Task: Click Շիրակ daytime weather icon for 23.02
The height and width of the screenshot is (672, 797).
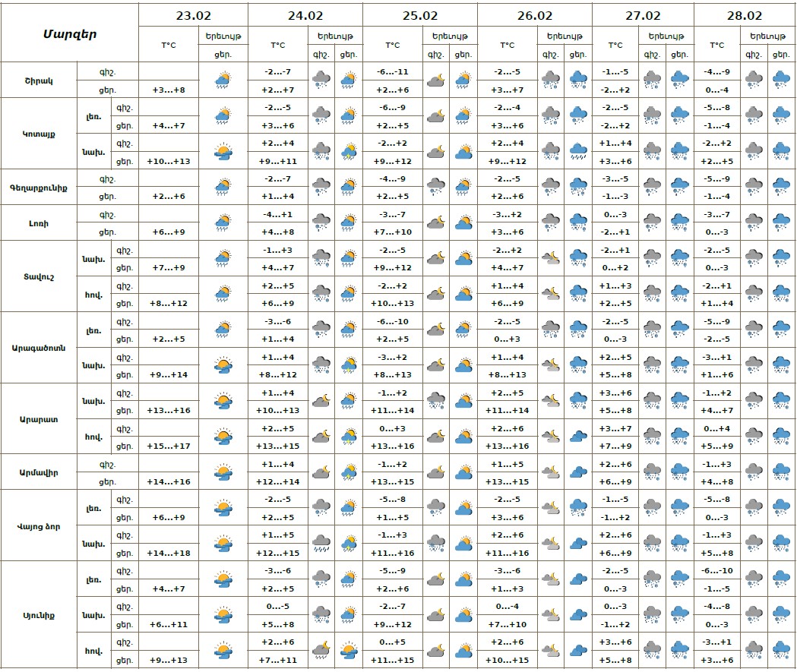Action: point(223,80)
